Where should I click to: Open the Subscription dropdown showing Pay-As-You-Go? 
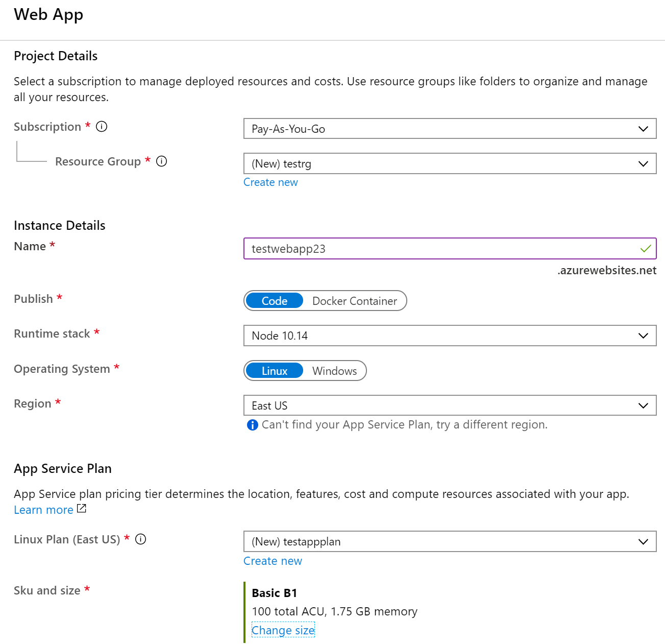450,129
